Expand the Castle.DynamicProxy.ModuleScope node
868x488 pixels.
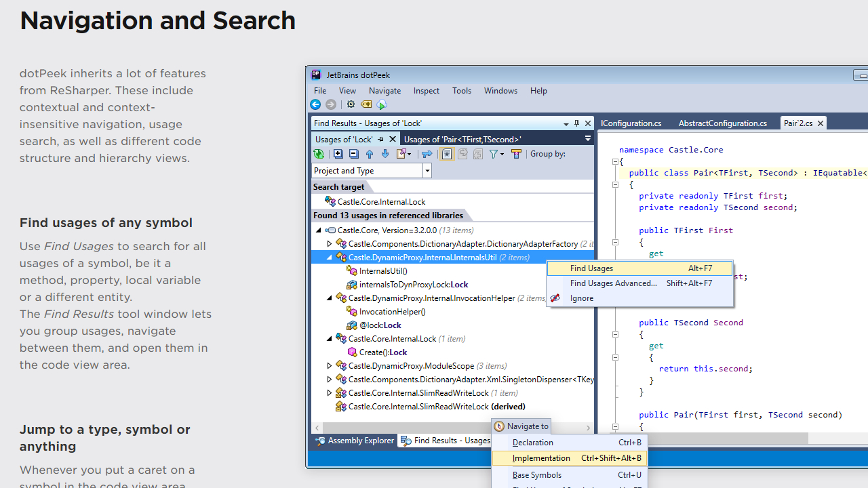point(330,366)
